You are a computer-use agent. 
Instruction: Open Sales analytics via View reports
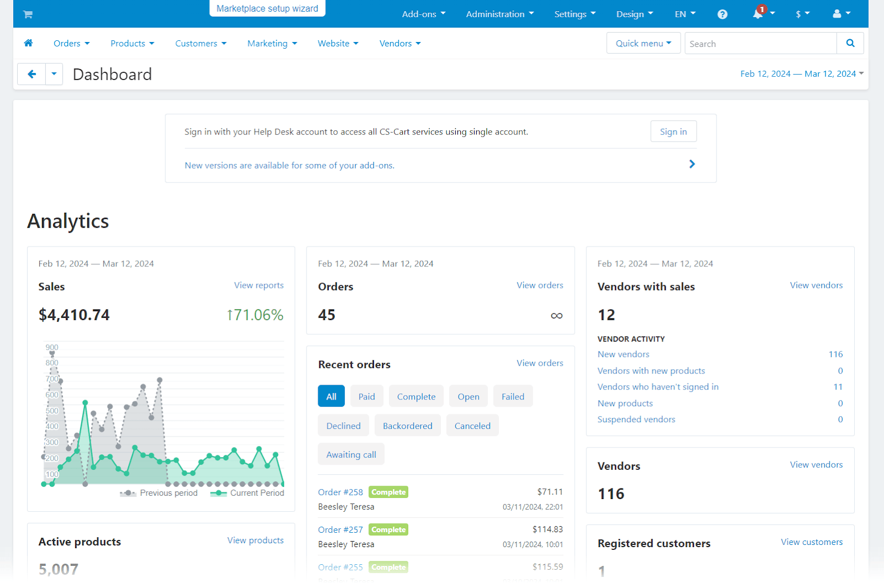point(259,285)
